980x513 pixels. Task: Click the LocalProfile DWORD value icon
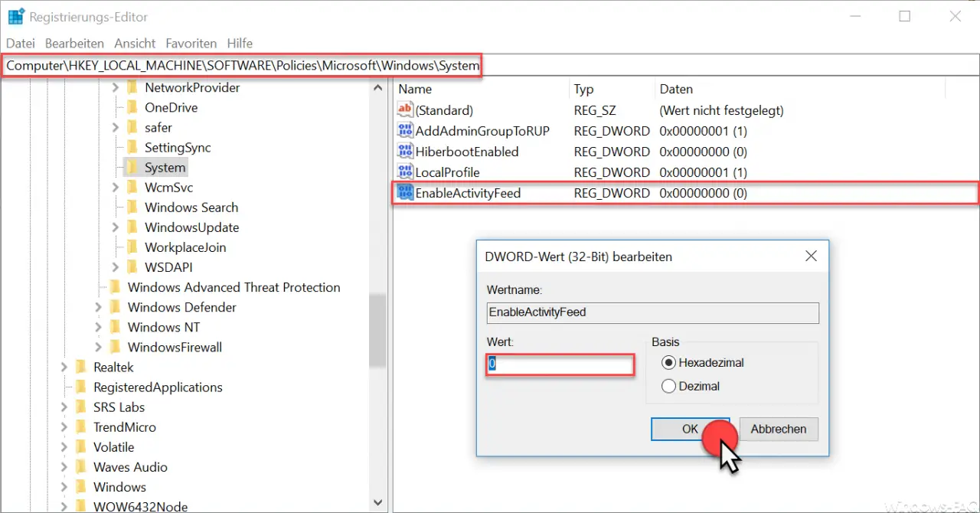(405, 172)
